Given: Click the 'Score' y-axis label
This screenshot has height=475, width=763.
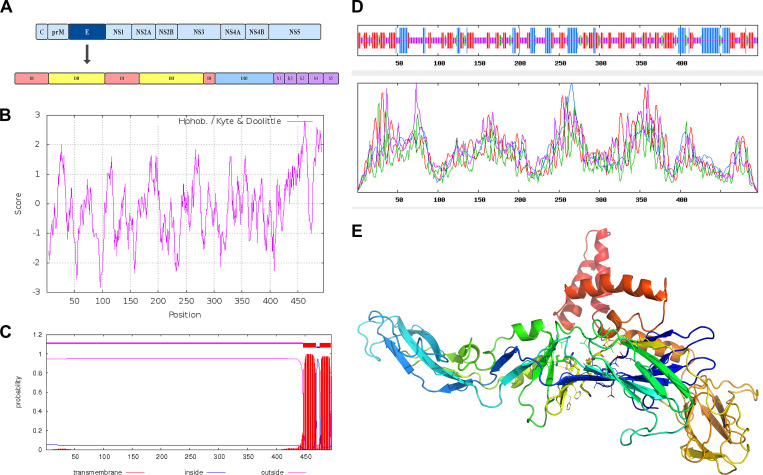Looking at the screenshot, I should (18, 204).
